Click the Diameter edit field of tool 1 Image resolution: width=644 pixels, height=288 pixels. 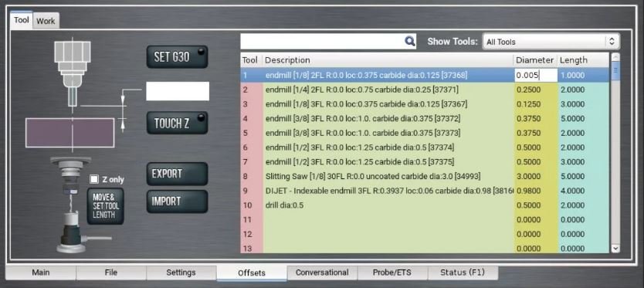[x=536, y=75]
